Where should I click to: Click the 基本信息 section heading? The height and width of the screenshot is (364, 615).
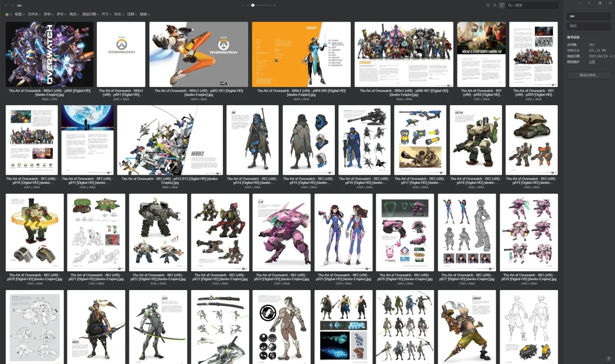pyautogui.click(x=573, y=37)
